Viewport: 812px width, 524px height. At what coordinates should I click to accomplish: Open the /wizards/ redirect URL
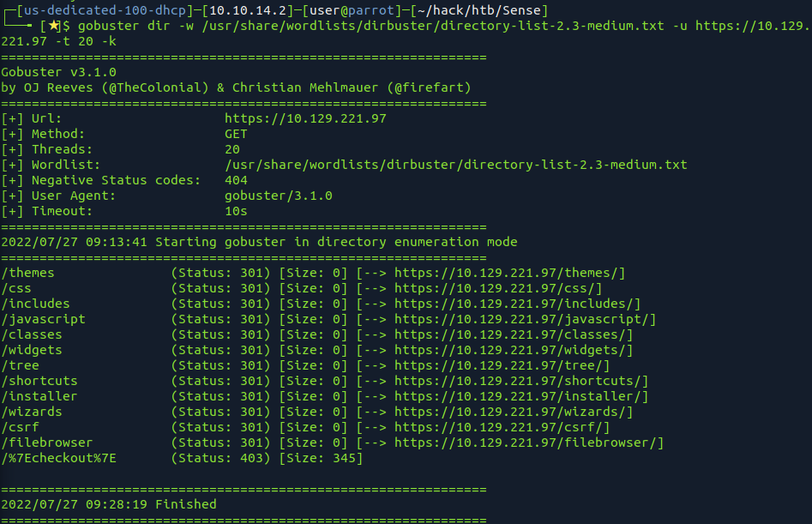[510, 413]
